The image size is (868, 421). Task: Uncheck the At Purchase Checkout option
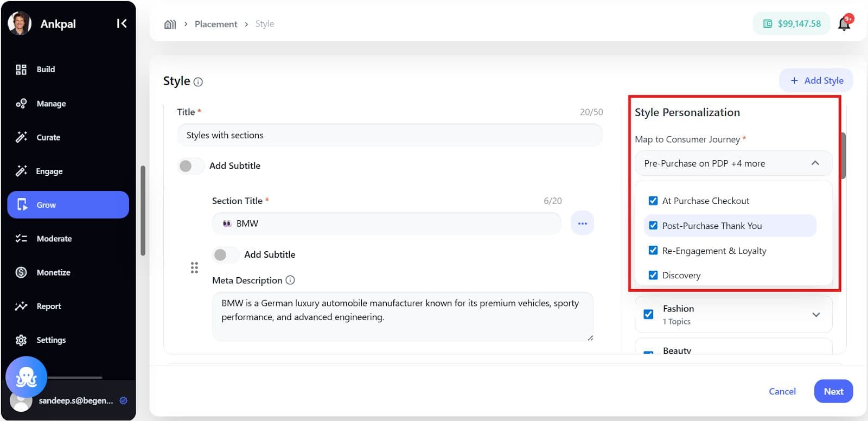point(653,201)
